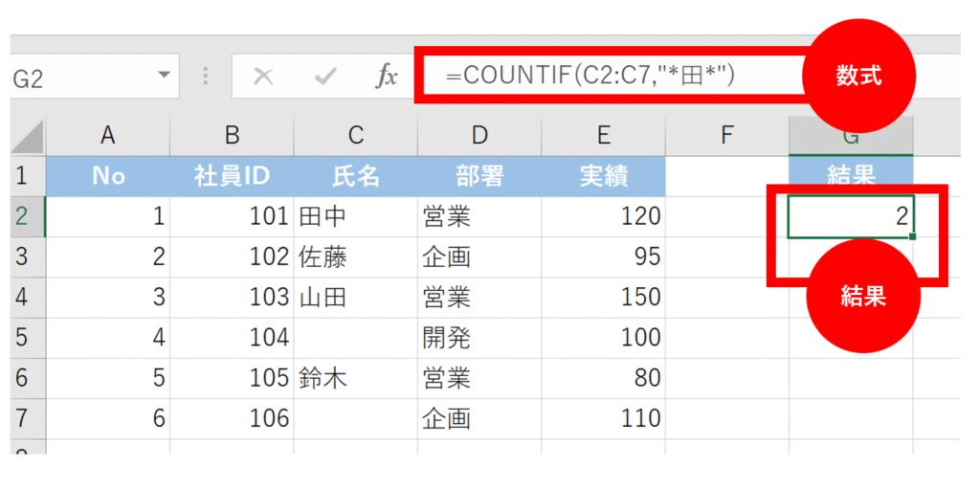
Task: Click the 実績 header cell
Action: pyautogui.click(x=603, y=176)
